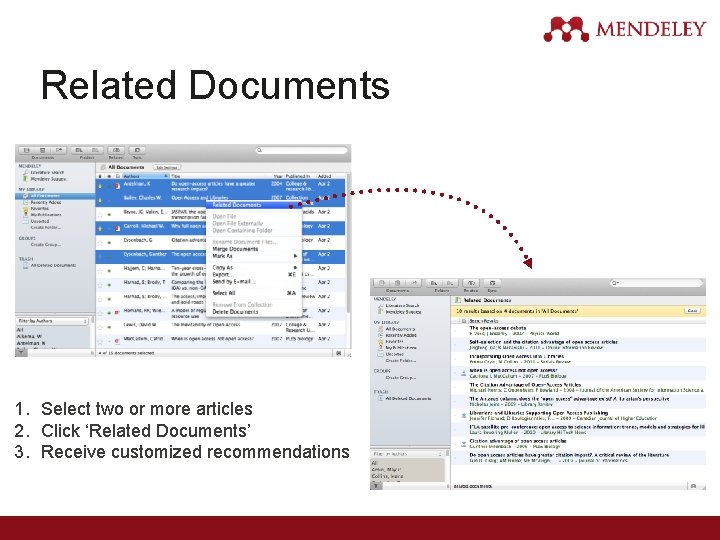The image size is (720, 540).
Task: Toggle read status dot on Lewis, David W row
Action: [x=109, y=327]
